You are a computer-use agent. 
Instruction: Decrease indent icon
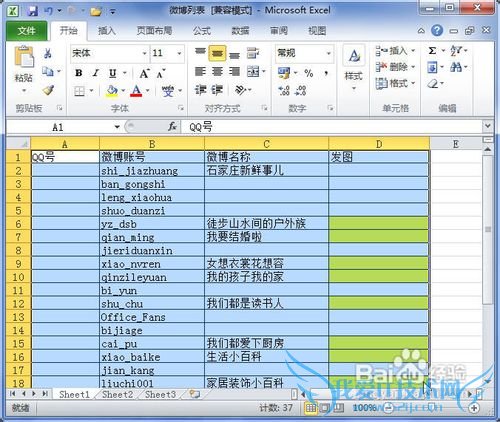(200, 90)
